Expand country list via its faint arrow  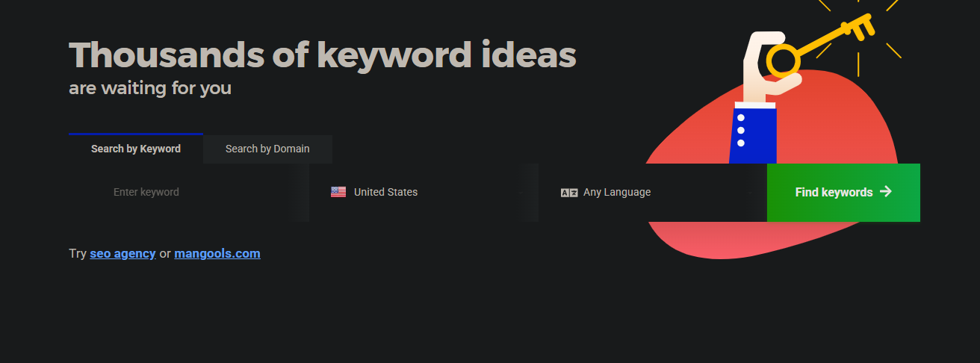(x=522, y=193)
